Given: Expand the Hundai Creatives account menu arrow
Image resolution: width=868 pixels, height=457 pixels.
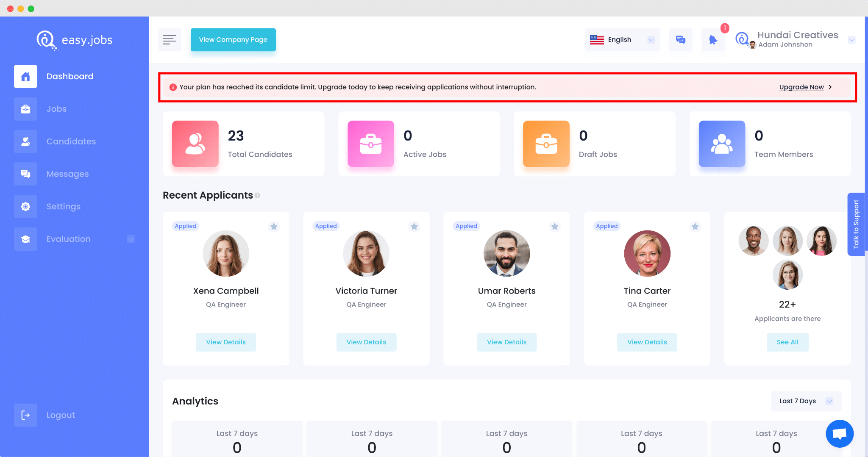Looking at the screenshot, I should [851, 40].
